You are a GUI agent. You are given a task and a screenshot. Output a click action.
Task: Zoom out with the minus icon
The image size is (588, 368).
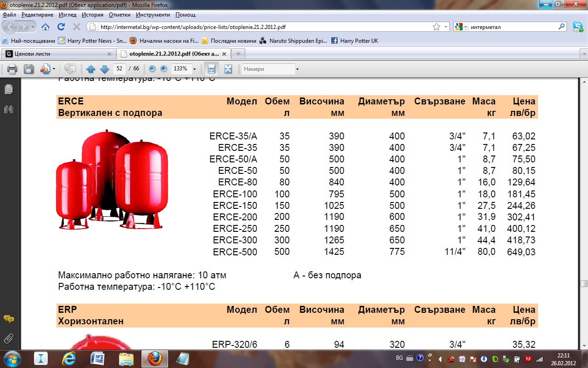pyautogui.click(x=152, y=69)
